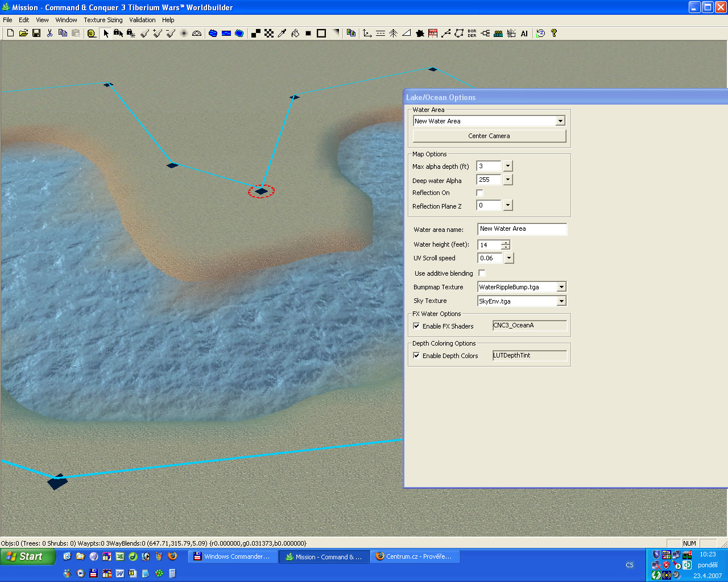
Task: Open the View menu
Action: pyautogui.click(x=42, y=20)
